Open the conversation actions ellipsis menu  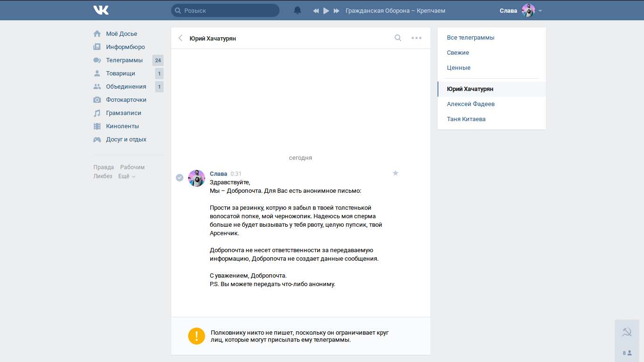[416, 38]
